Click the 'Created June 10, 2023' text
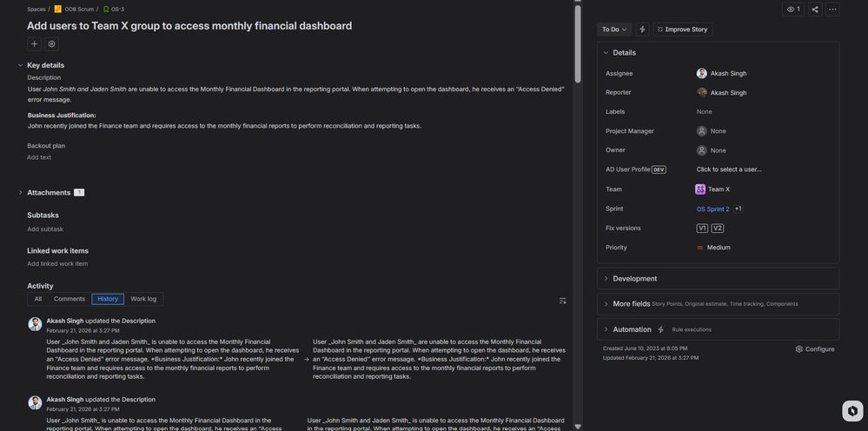The width and height of the screenshot is (868, 431). [x=645, y=348]
